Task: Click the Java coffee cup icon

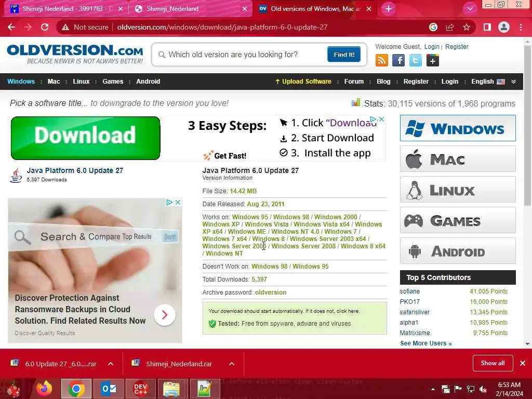Action: pos(16,175)
